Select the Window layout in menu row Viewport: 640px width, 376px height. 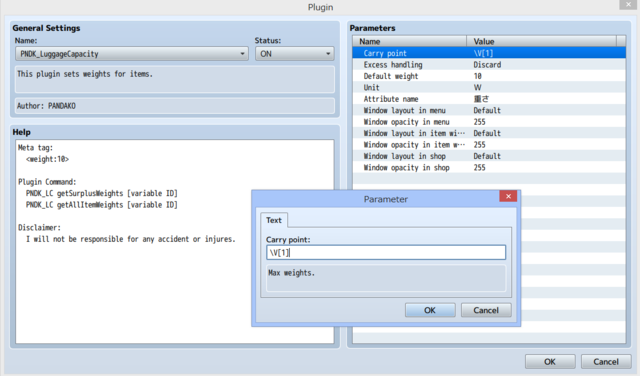(x=489, y=110)
